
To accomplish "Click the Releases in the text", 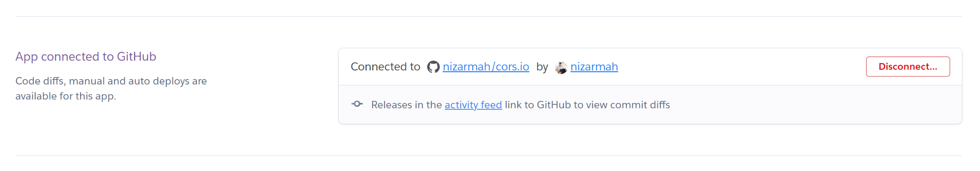I will tap(406, 105).
